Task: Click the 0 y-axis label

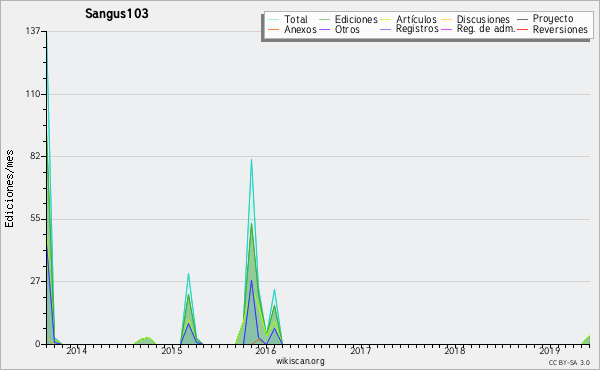Action: [x=38, y=344]
